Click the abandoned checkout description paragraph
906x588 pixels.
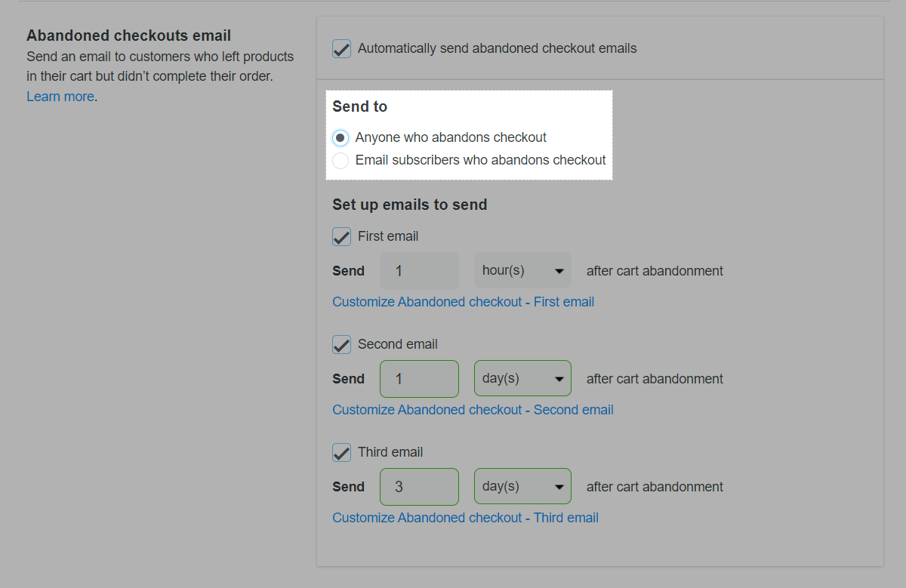tap(160, 66)
